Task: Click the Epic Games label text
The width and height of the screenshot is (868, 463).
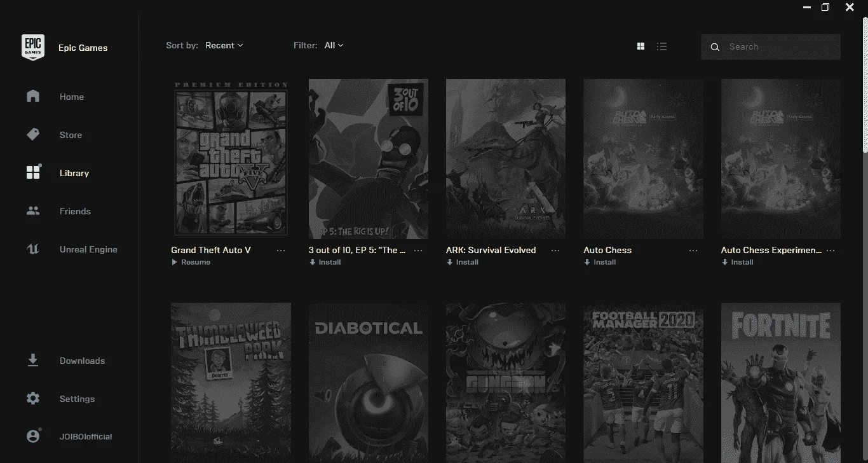Action: coord(83,48)
